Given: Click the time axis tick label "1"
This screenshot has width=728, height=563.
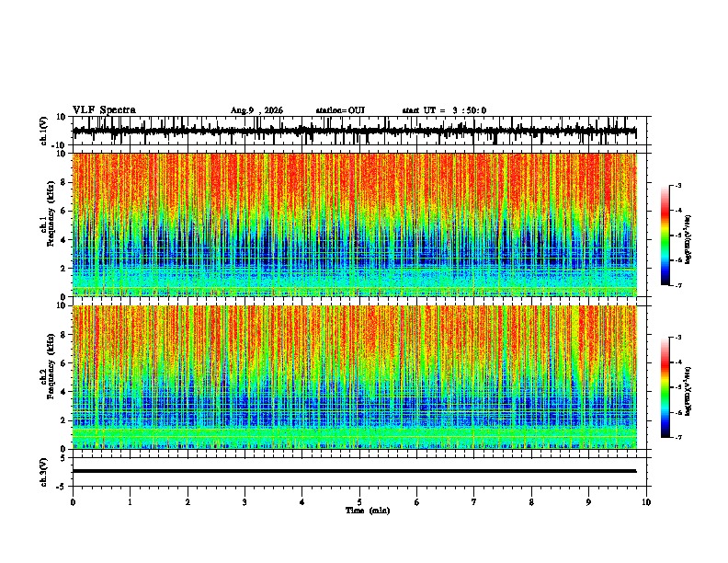Looking at the screenshot, I should click(130, 502).
